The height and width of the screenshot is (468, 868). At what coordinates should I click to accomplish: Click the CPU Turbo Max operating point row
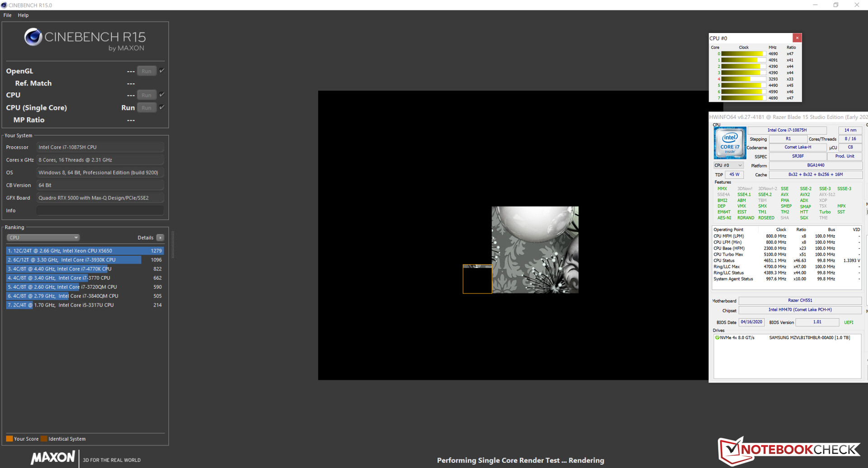tap(787, 255)
